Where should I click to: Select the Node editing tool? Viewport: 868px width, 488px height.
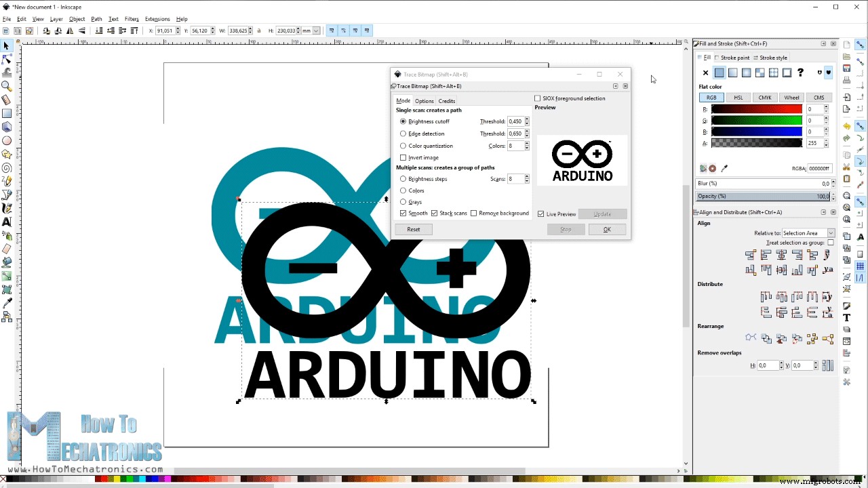click(7, 57)
